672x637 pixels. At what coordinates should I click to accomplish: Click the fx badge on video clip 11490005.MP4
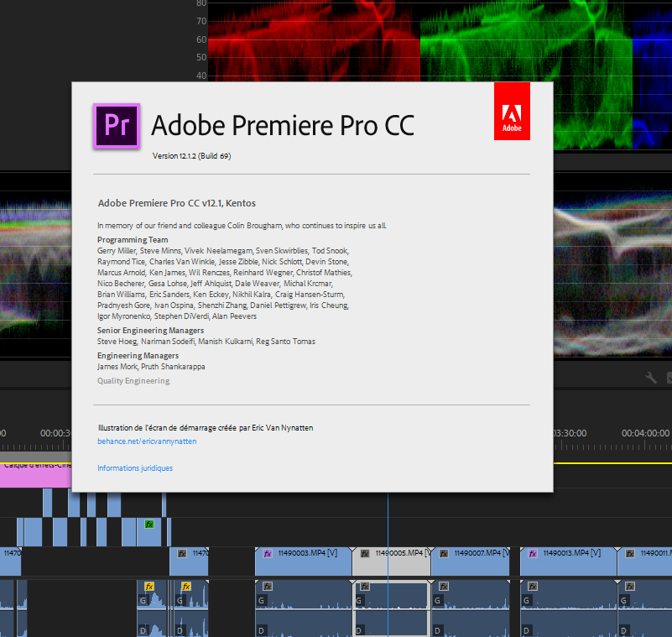(x=365, y=553)
